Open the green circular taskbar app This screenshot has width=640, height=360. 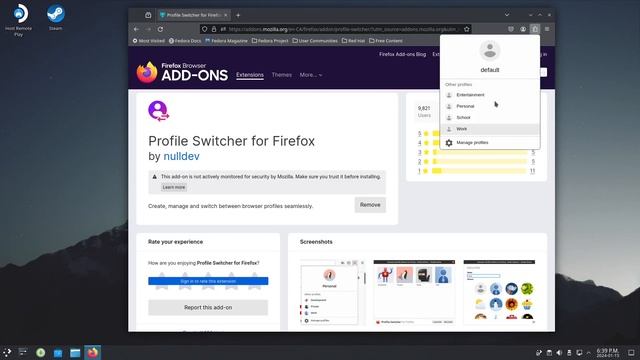(x=40, y=352)
